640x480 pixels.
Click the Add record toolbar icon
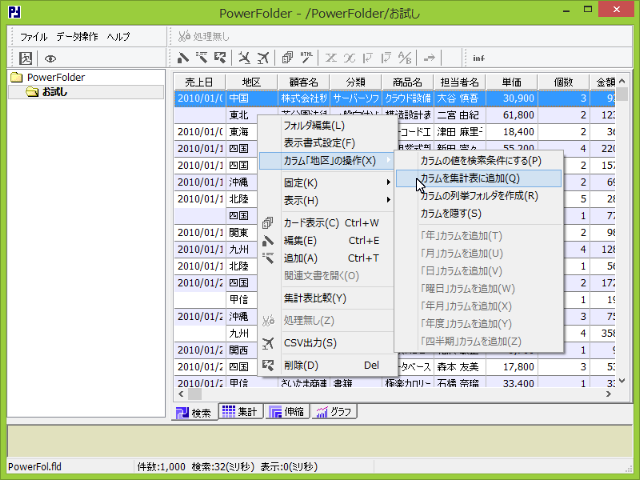pyautogui.click(x=201, y=58)
